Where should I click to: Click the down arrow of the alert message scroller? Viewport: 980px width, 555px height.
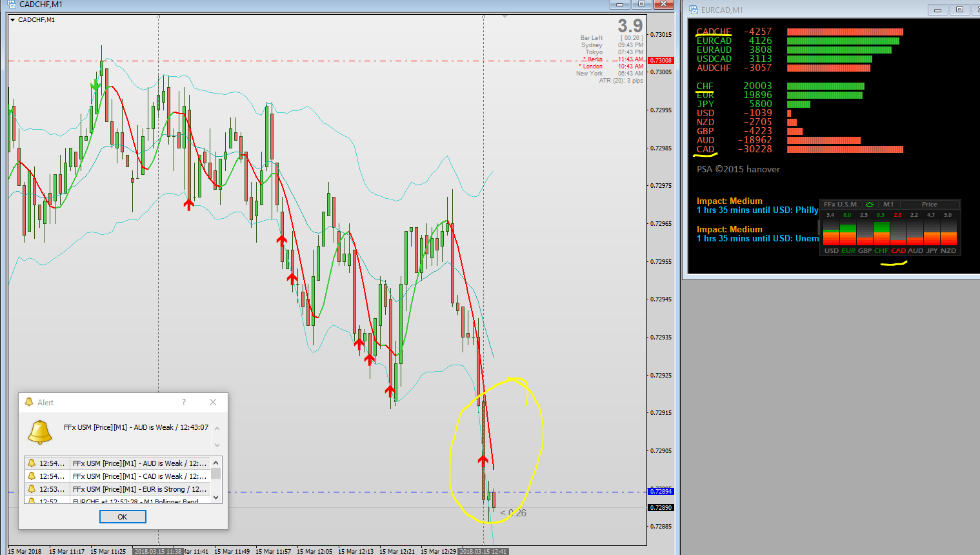(217, 445)
